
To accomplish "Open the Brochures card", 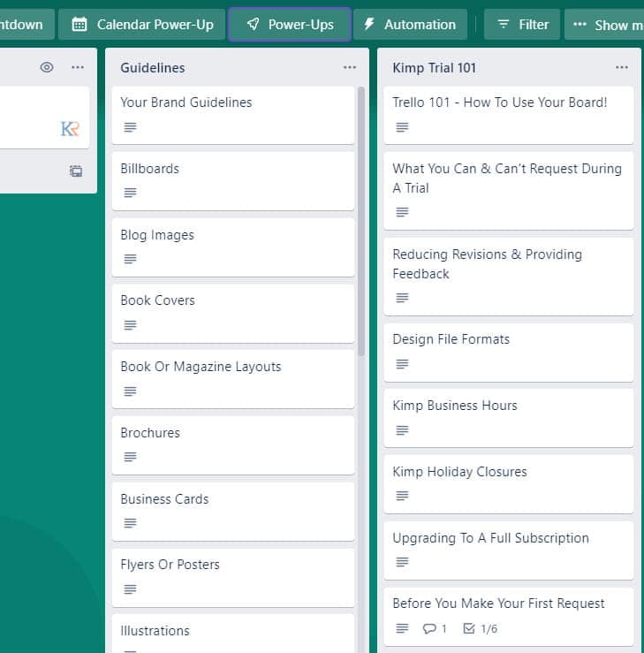I will point(233,445).
